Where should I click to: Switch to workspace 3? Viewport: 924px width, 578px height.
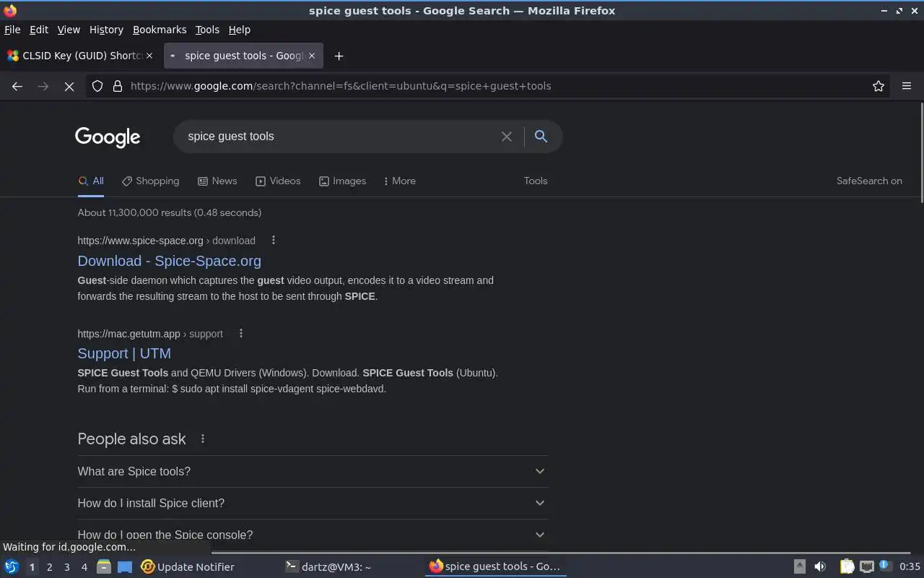tap(66, 567)
